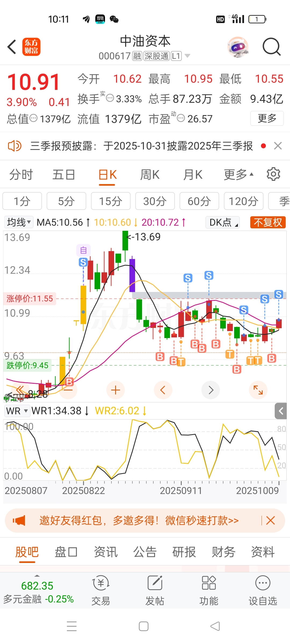The width and height of the screenshot is (290, 644).
Task: Select the 资讯 tab
Action: click(x=106, y=552)
